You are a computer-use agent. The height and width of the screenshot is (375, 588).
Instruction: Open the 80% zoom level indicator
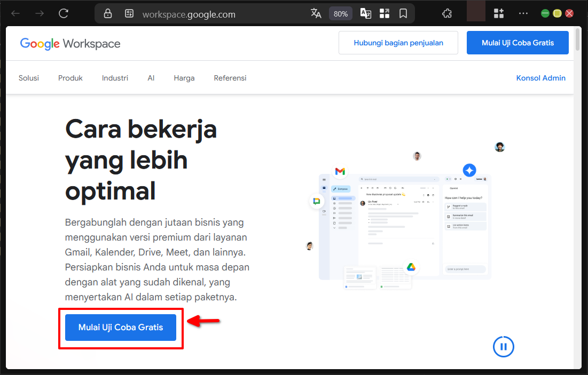click(341, 14)
